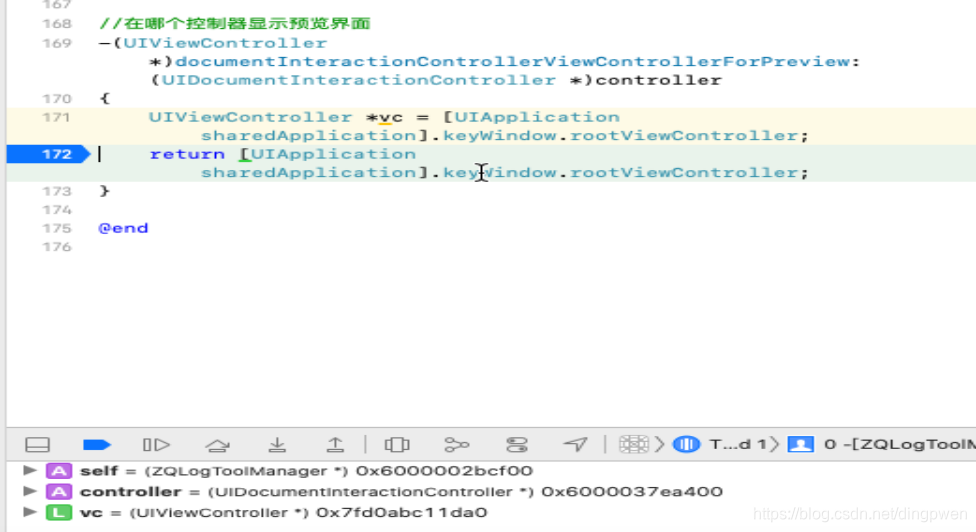Select controller value 0x6000037ea400

point(632,492)
